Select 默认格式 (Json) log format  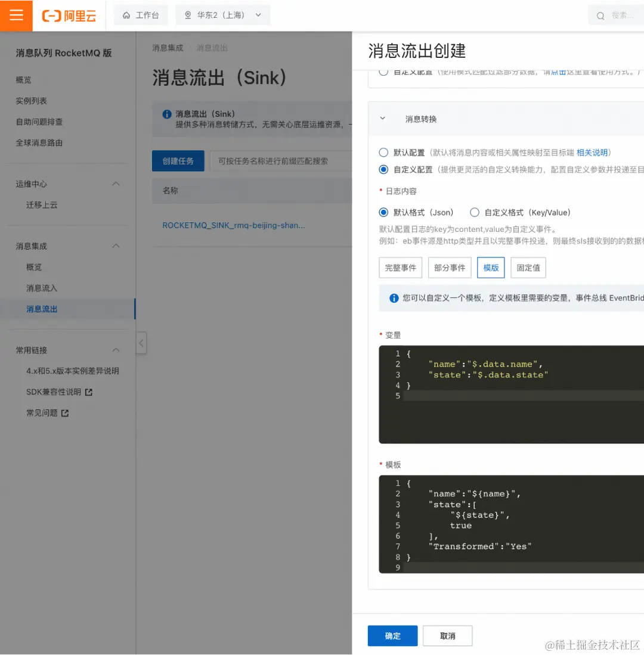[x=383, y=212]
